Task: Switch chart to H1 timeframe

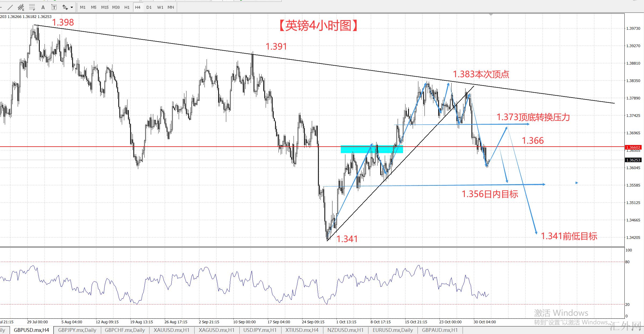Action: tap(127, 7)
